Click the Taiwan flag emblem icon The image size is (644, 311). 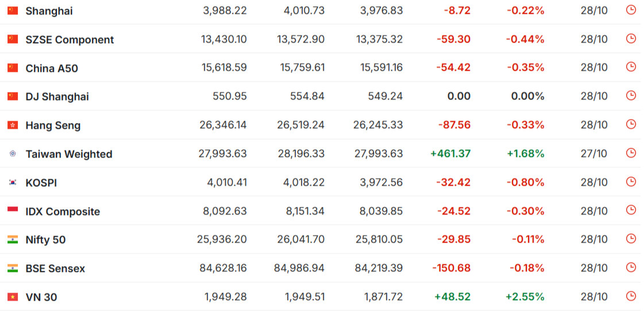tap(13, 153)
